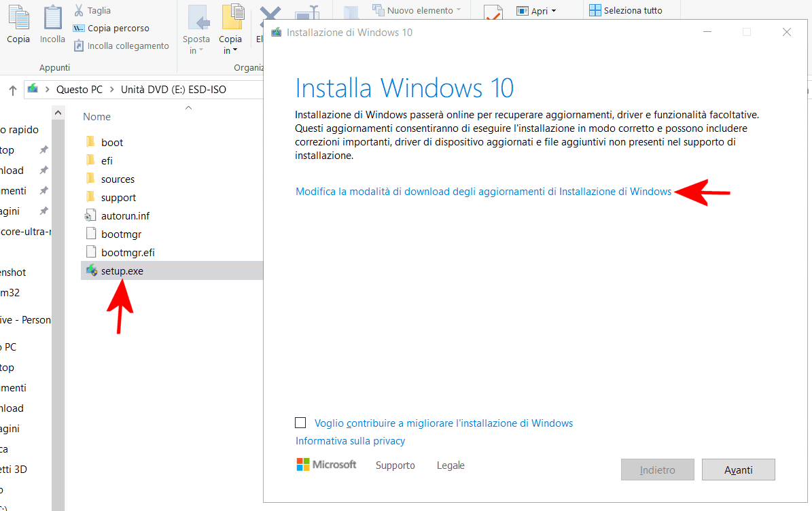Viewport: 812px width, 511px height.
Task: Click Questo PC in the address bar
Action: pyautogui.click(x=80, y=90)
